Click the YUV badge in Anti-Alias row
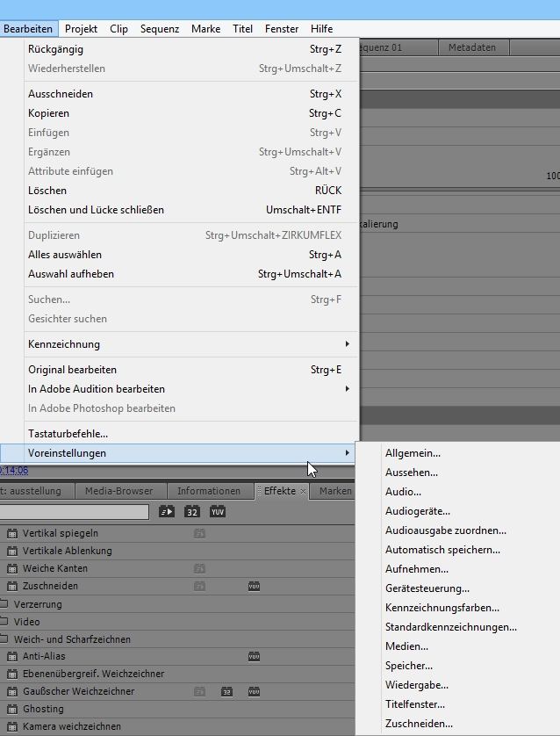 pyautogui.click(x=254, y=656)
